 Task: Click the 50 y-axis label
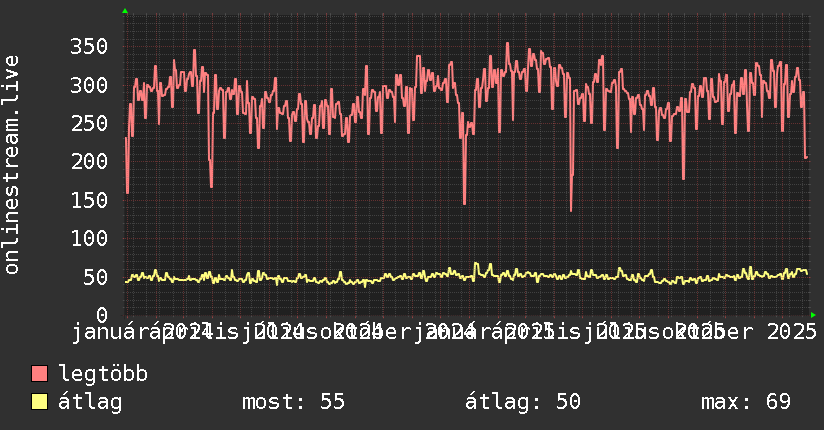[96, 277]
